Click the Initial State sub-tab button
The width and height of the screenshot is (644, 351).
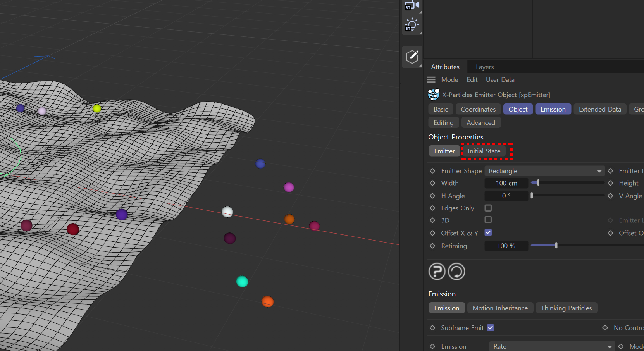pos(484,151)
